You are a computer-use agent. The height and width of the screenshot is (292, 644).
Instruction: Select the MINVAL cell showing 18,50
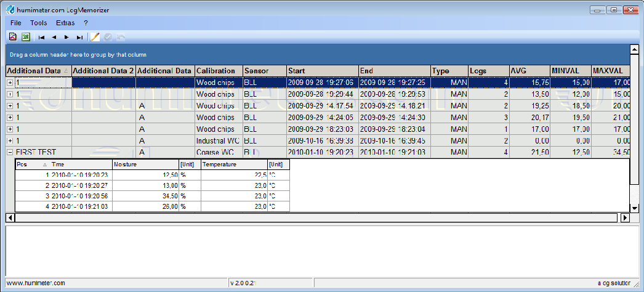coord(571,106)
